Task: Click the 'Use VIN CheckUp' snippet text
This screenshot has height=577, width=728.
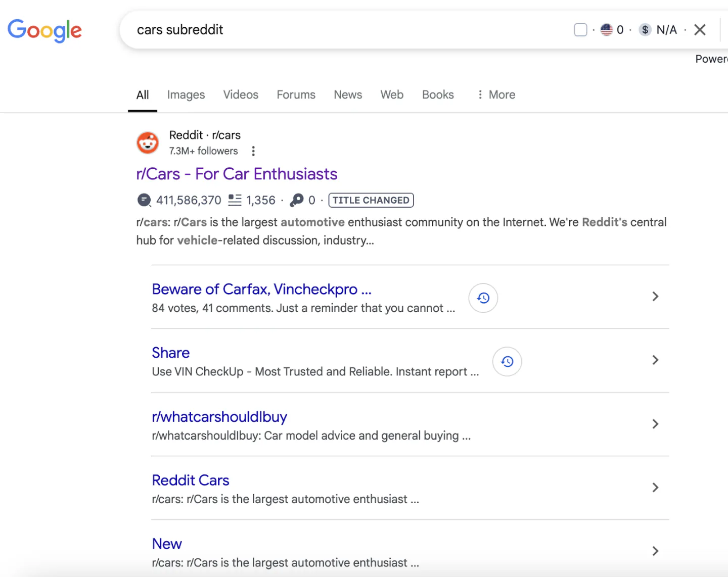Action: pyautogui.click(x=315, y=372)
